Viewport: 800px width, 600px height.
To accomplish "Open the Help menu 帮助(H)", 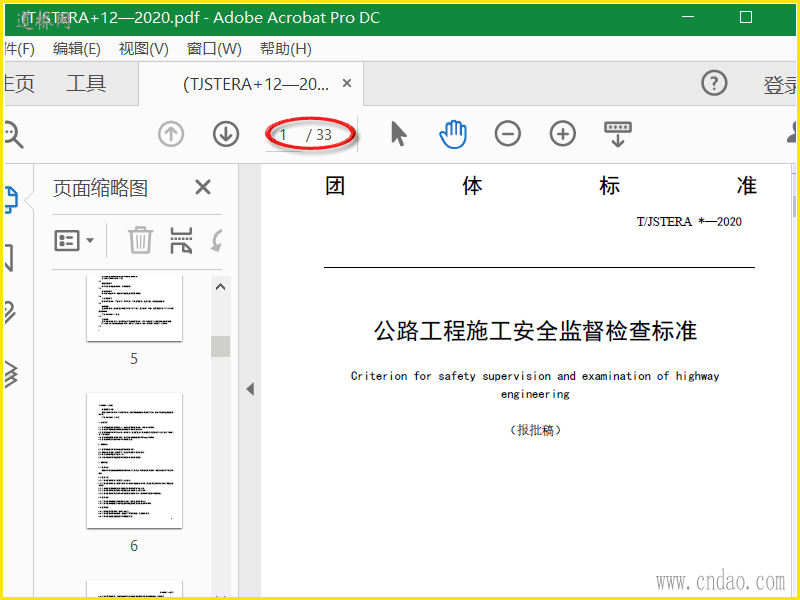I will (x=285, y=49).
